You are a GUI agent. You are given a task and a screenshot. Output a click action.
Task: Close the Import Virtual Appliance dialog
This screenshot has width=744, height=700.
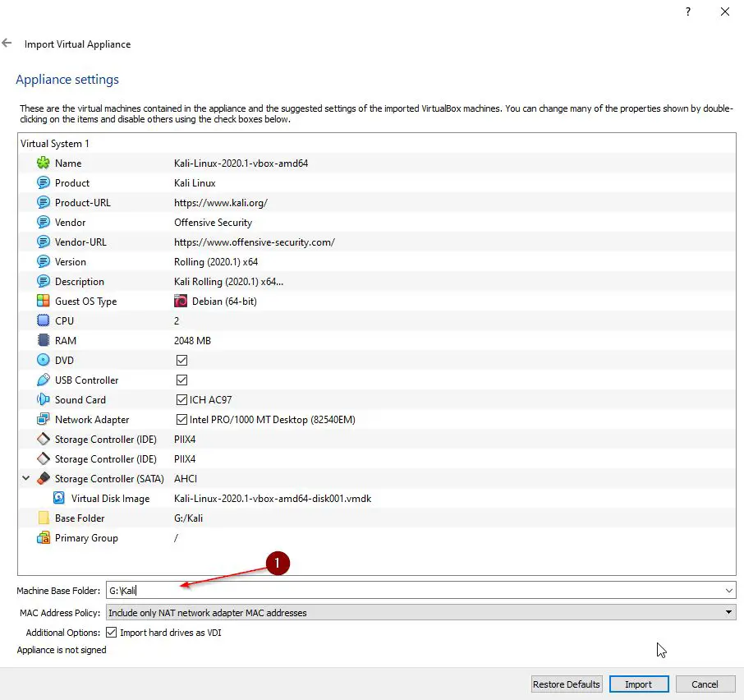point(725,12)
